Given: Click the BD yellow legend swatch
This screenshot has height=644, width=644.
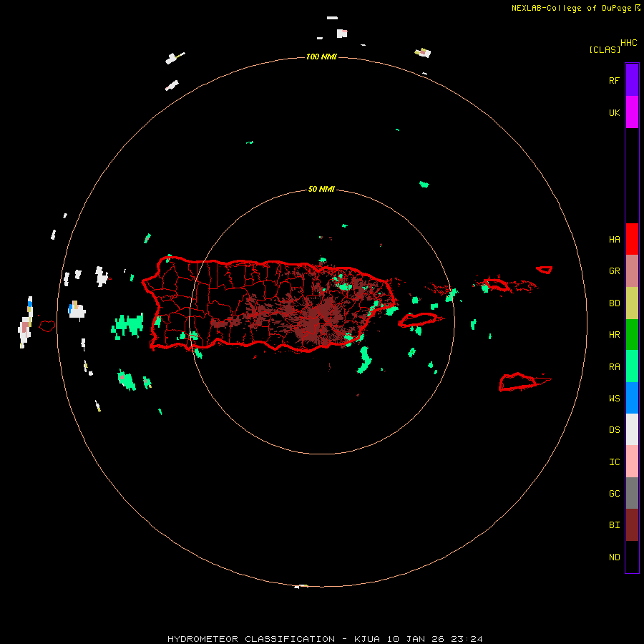Looking at the screenshot, I should pyautogui.click(x=632, y=303).
